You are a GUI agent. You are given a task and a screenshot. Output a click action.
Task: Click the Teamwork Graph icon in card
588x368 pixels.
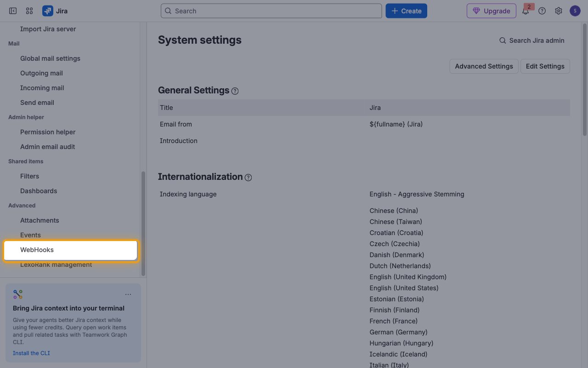click(18, 294)
